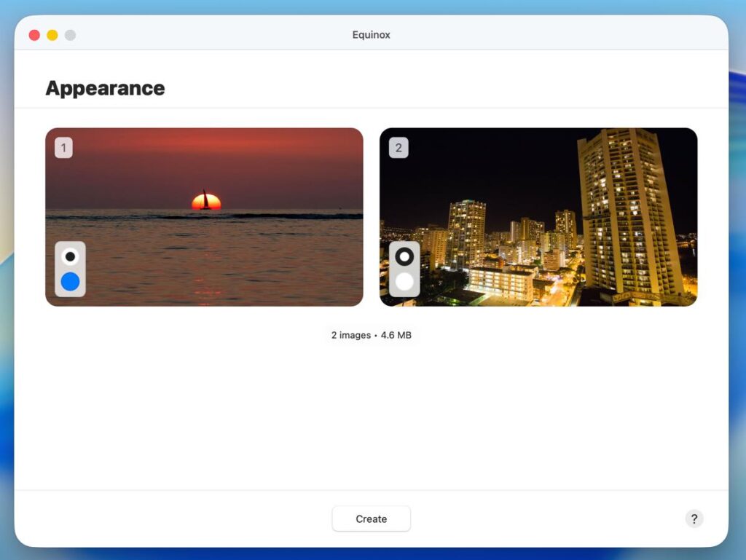Click the number 2 badge on the city image
The width and height of the screenshot is (746, 560).
(398, 149)
